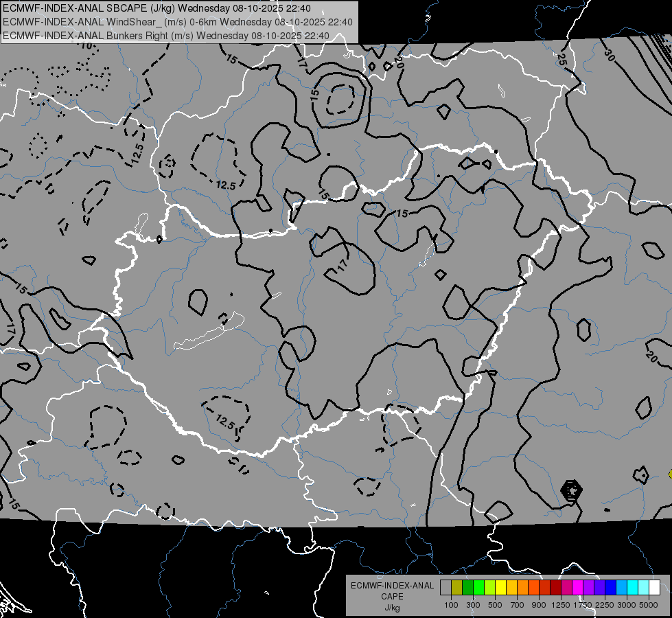
Task: Select the bright green legend swatch
Action: pyautogui.click(x=478, y=588)
